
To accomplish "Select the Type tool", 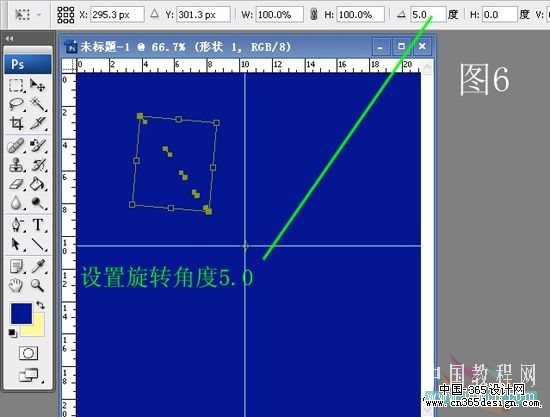I will (x=38, y=225).
